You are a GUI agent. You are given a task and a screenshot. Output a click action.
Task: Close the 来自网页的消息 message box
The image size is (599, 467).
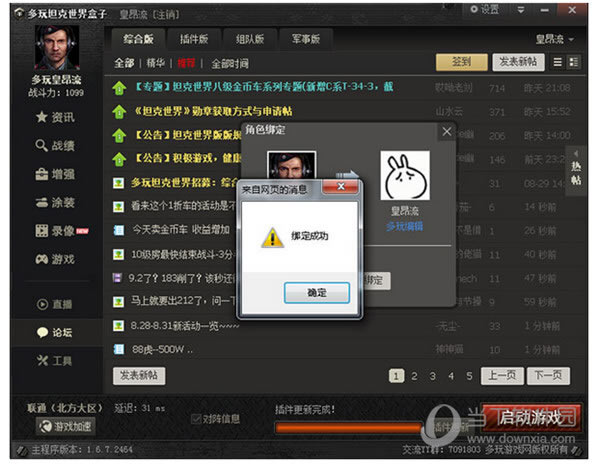click(341, 187)
